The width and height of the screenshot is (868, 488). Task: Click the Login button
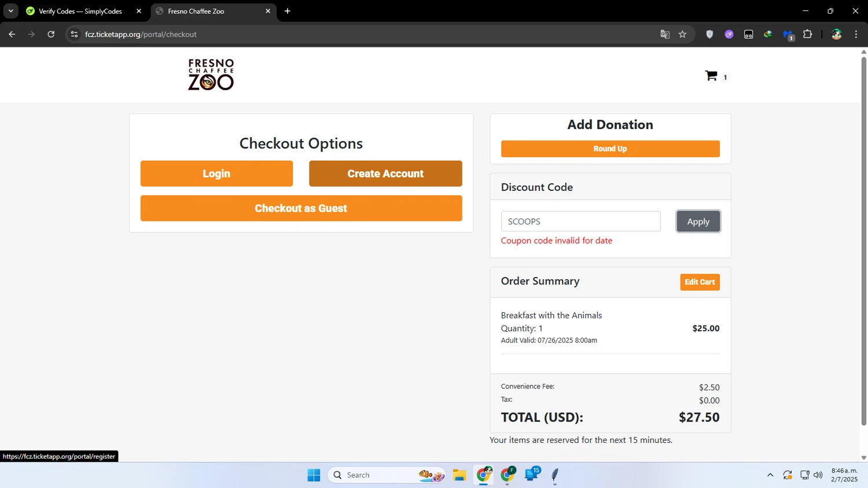[216, 173]
